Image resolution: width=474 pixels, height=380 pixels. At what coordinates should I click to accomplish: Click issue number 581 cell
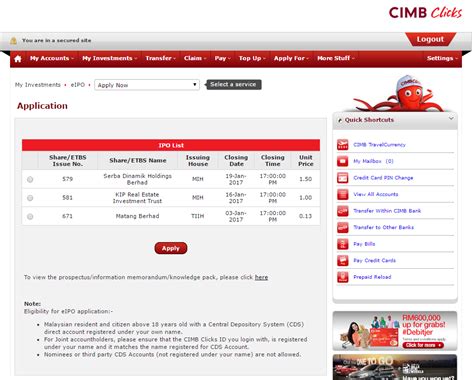pos(67,198)
